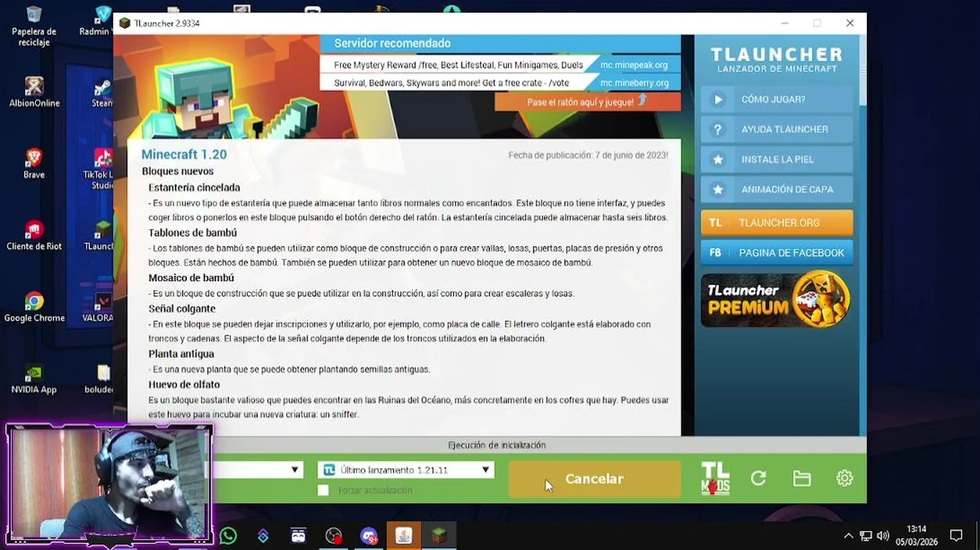Click Animación de Capa button

[777, 189]
